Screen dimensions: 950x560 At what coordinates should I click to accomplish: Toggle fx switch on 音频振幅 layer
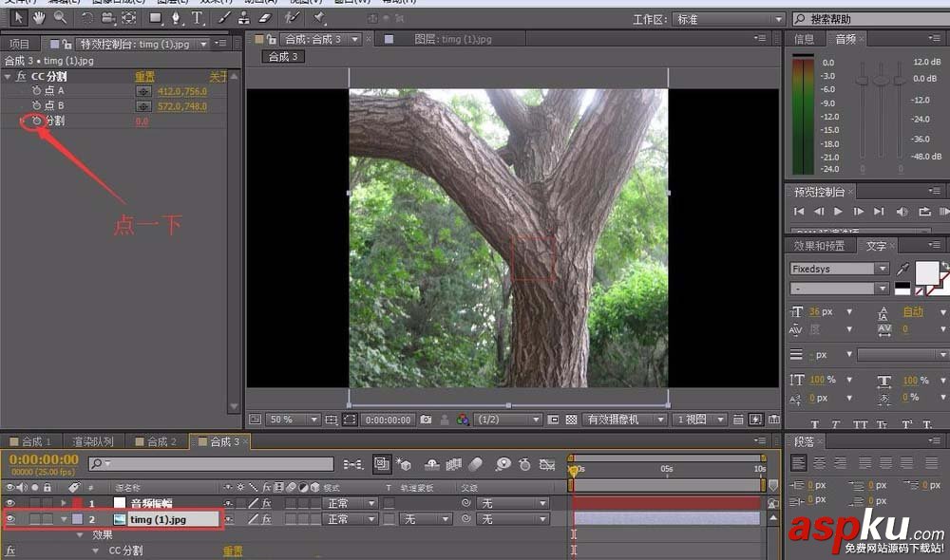coord(267,503)
